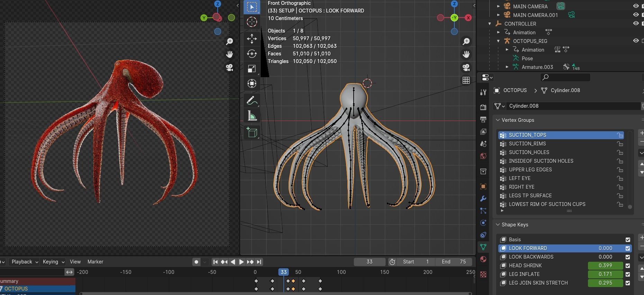
Task: Open the Keying dropdown menu
Action: click(x=53, y=262)
